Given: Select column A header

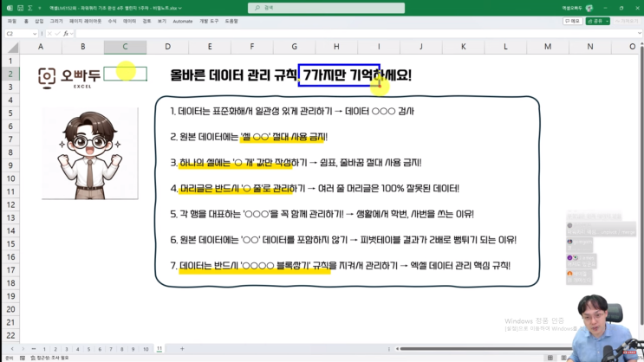Looking at the screenshot, I should 41,47.
